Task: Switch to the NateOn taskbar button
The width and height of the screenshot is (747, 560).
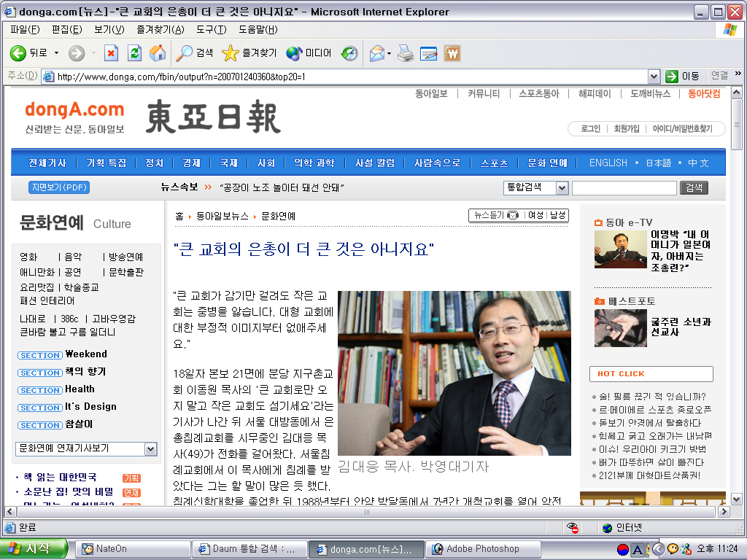Action: click(x=133, y=549)
